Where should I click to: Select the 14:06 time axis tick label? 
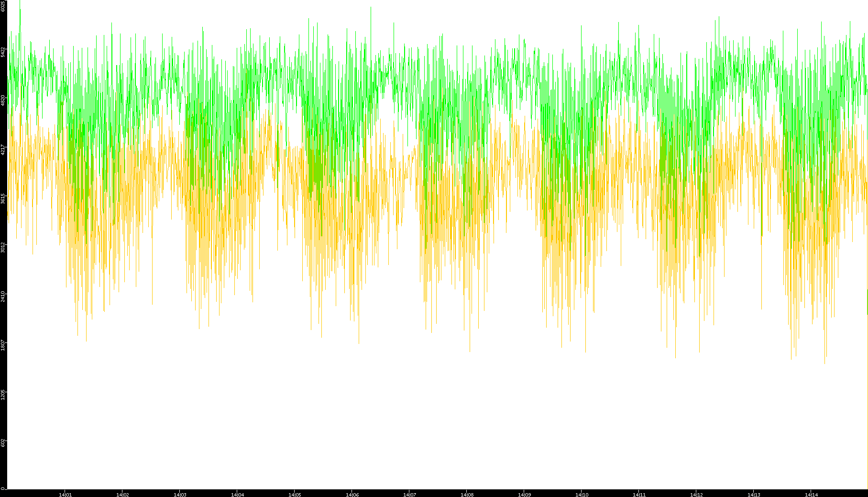coord(352,494)
